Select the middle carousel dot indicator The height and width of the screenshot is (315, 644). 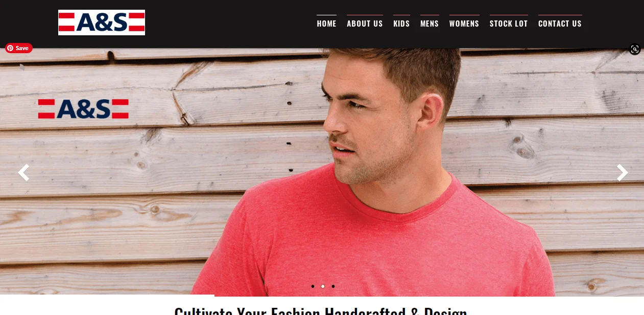pyautogui.click(x=323, y=286)
